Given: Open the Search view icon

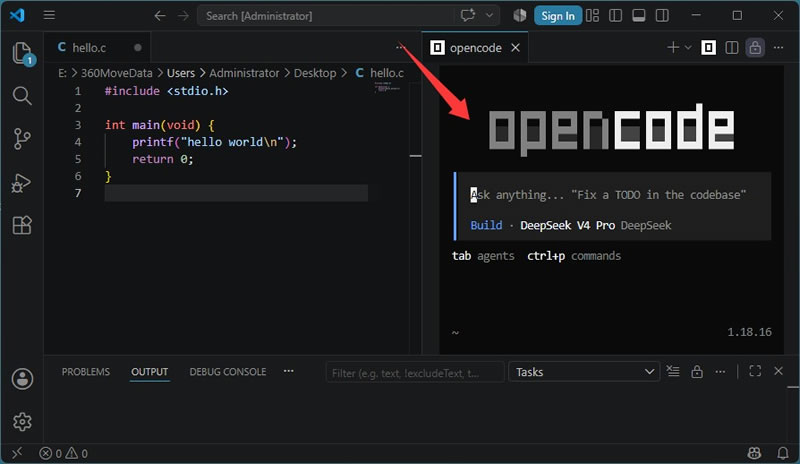Looking at the screenshot, I should coord(22,95).
